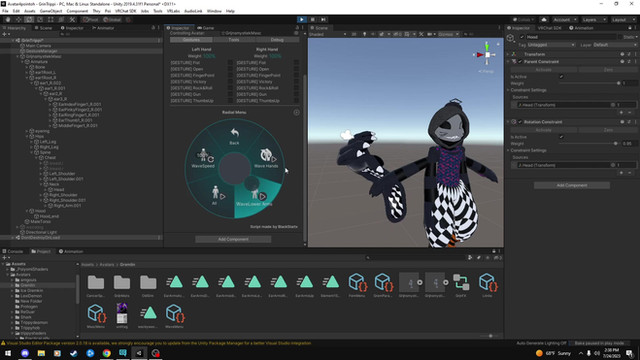
Task: Toggle left hand ThumbsUp gesture checkbox
Action: click(230, 100)
